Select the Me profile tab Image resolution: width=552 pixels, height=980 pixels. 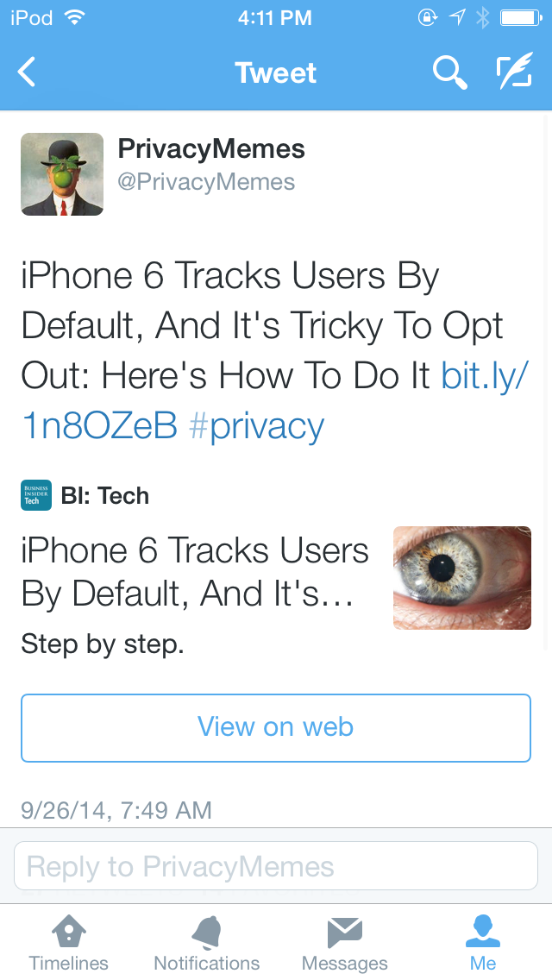click(483, 942)
